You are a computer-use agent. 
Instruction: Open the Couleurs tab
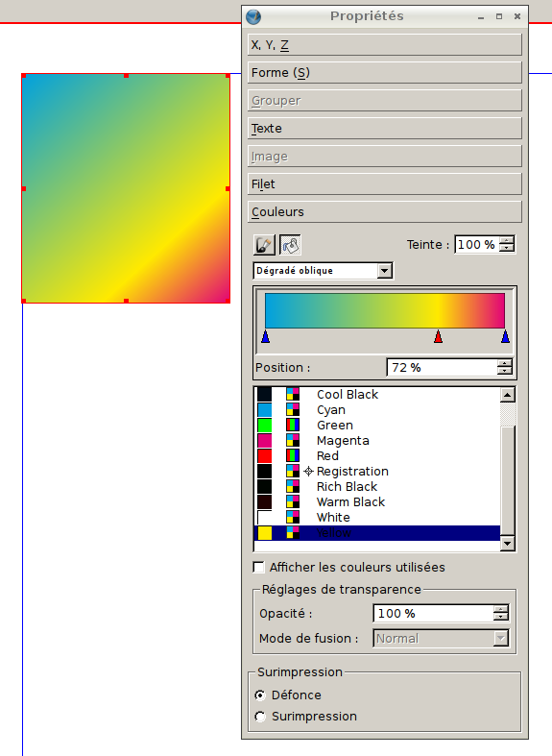[385, 212]
